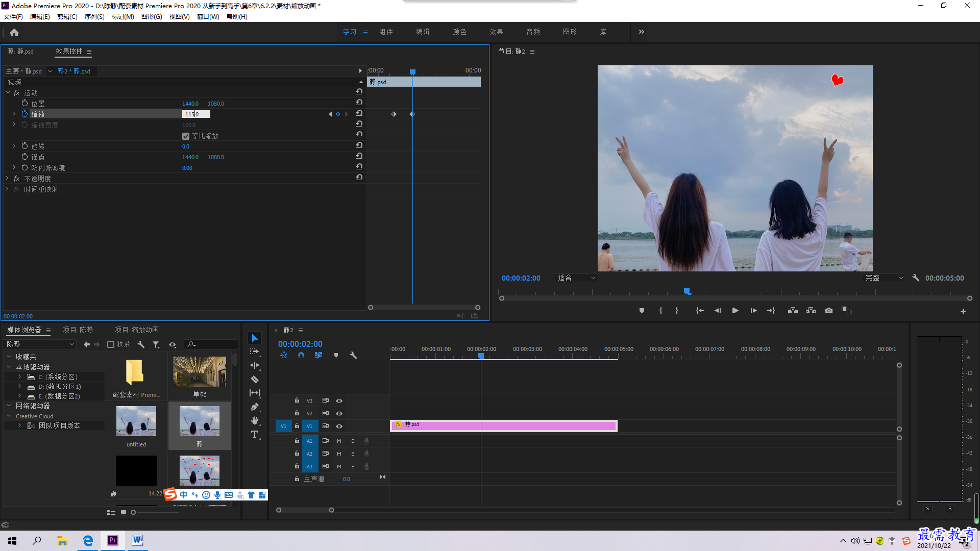This screenshot has height=551, width=980.
Task: Click the Home icon
Action: point(14,32)
